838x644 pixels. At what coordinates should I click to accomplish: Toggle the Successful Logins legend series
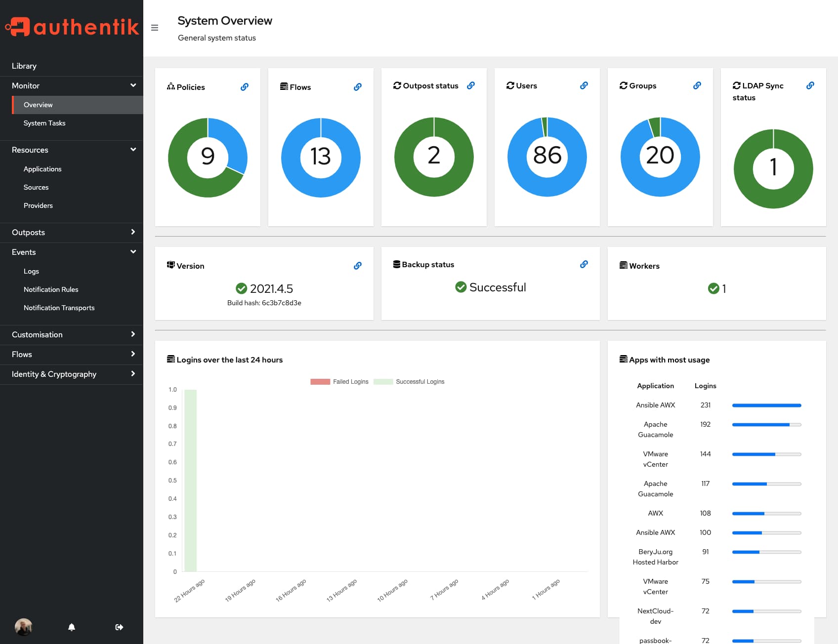(x=409, y=382)
